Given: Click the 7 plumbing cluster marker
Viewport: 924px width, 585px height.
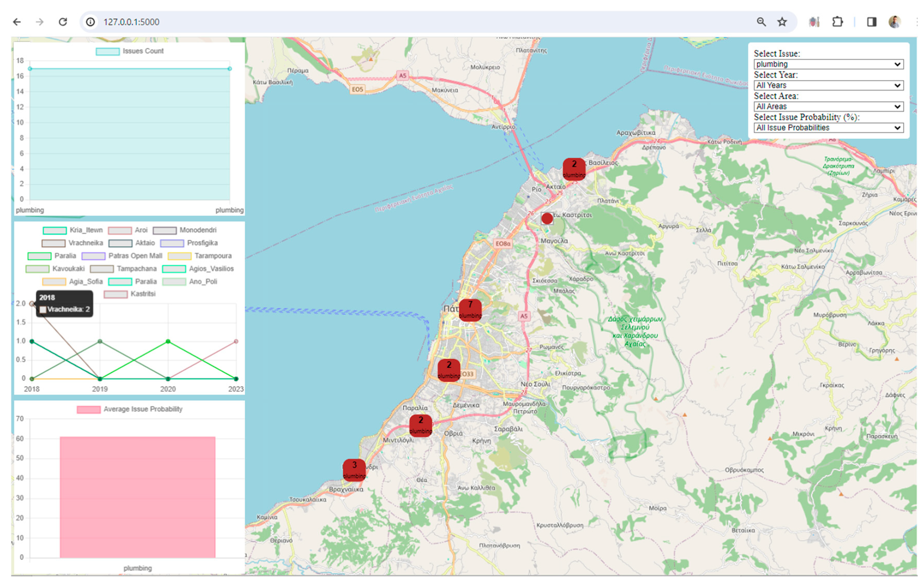Looking at the screenshot, I should [470, 310].
